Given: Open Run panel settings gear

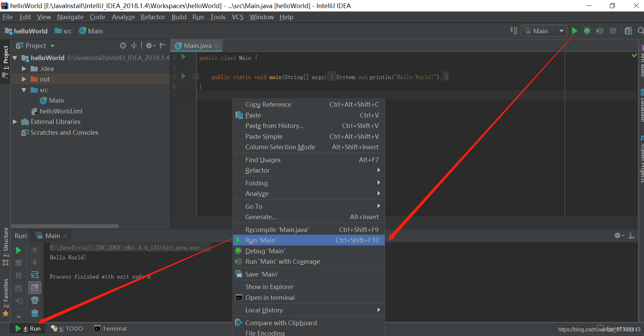Looking at the screenshot, I should 619,235.
